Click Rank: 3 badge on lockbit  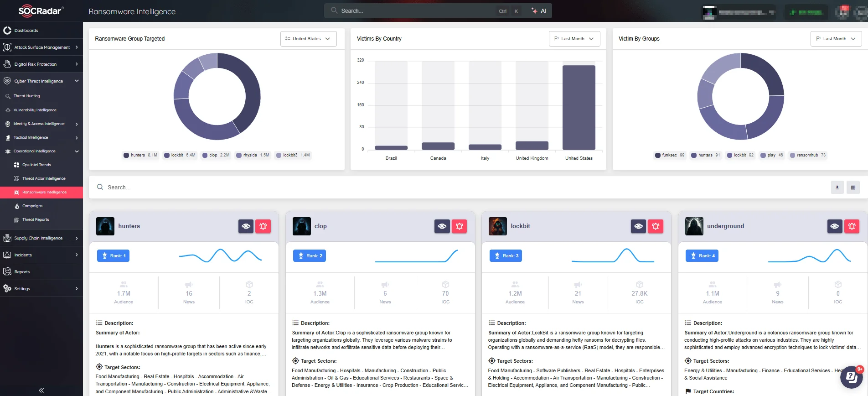pos(506,256)
